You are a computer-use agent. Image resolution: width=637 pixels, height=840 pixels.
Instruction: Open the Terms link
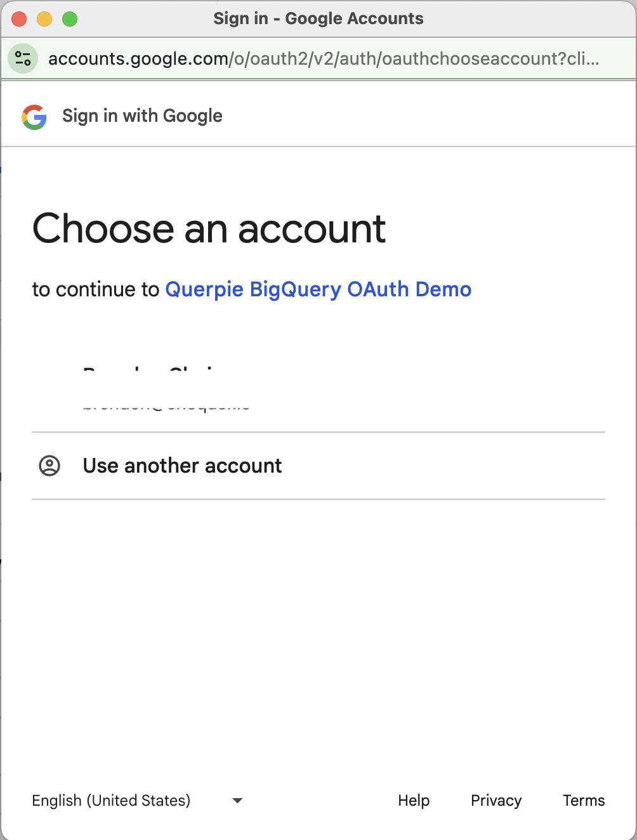pos(584,801)
